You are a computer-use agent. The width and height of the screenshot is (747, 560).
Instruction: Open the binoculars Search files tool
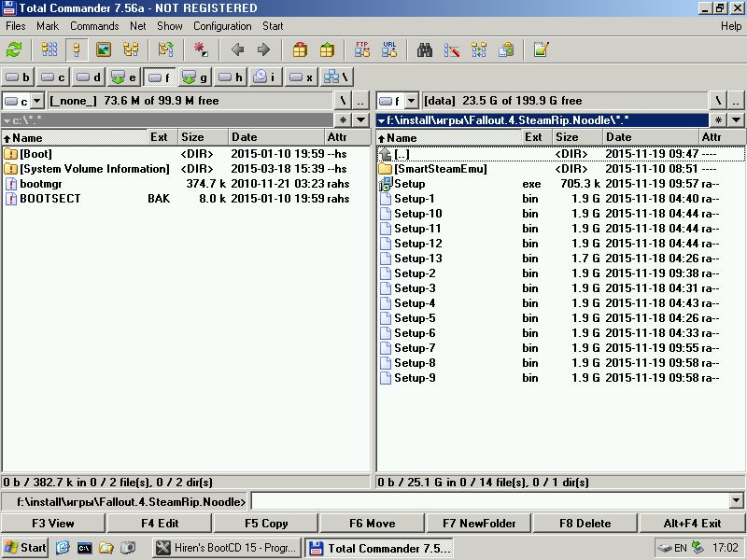pyautogui.click(x=424, y=50)
